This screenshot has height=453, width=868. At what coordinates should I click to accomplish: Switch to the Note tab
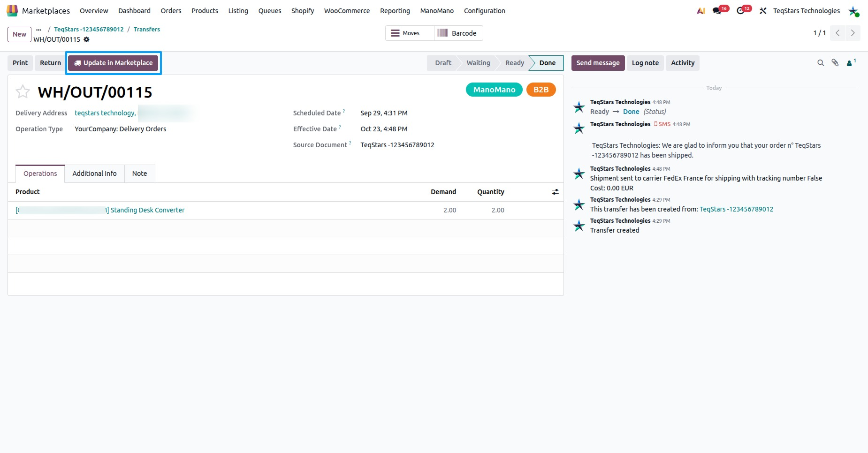click(x=139, y=174)
